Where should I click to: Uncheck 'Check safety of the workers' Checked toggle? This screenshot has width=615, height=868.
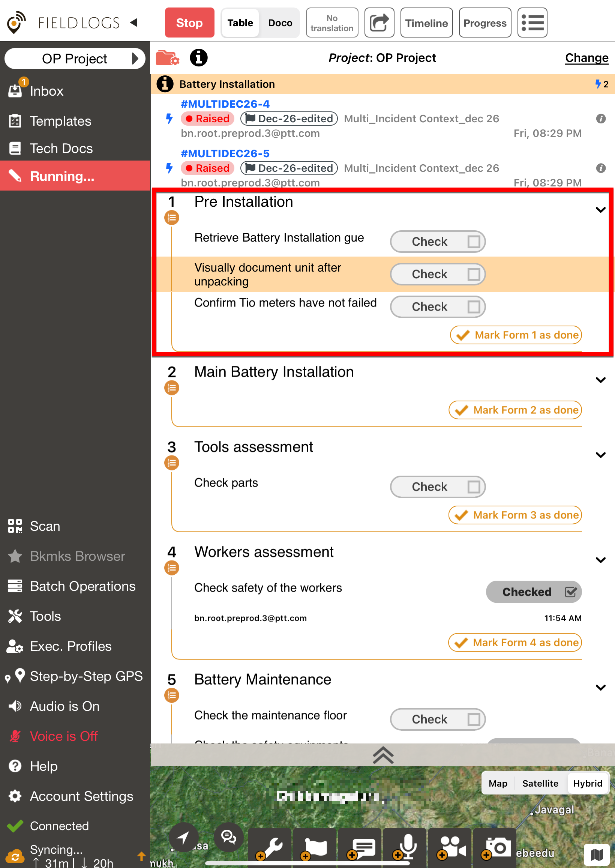point(533,592)
